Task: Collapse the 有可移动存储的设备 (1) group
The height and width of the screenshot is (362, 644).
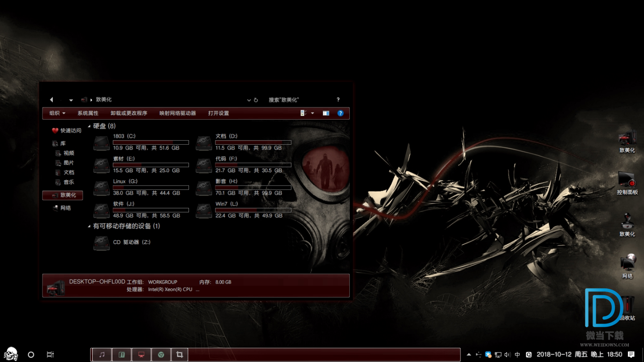Action: click(89, 226)
